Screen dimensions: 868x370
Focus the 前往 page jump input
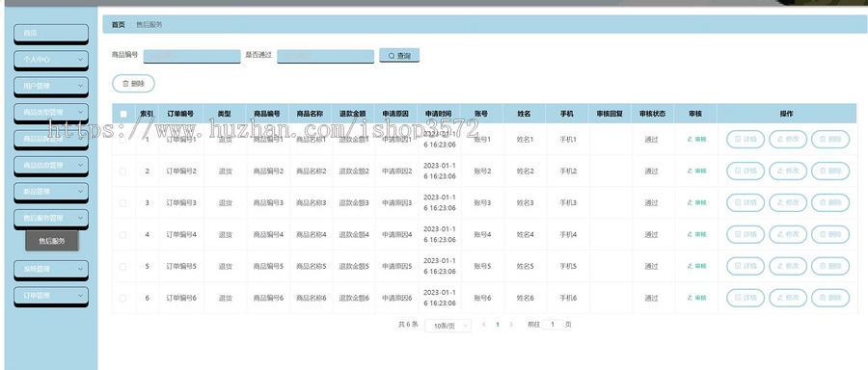pyautogui.click(x=553, y=326)
